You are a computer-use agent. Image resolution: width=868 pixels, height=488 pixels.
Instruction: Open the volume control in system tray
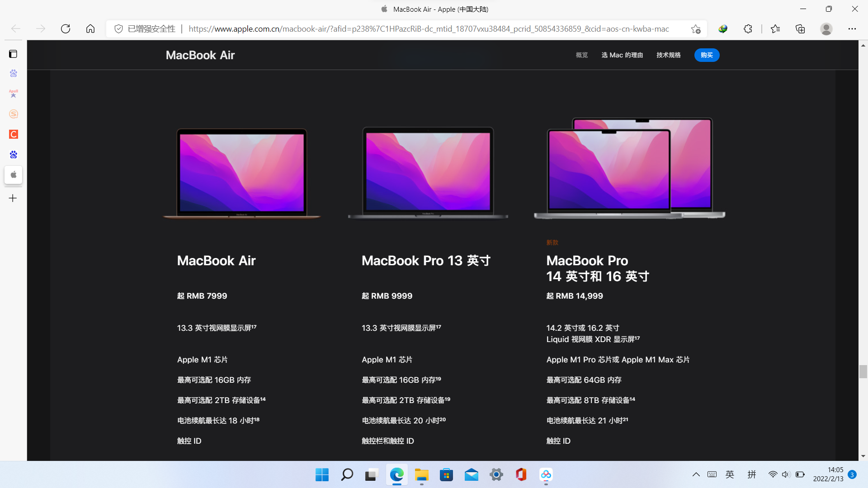786,474
